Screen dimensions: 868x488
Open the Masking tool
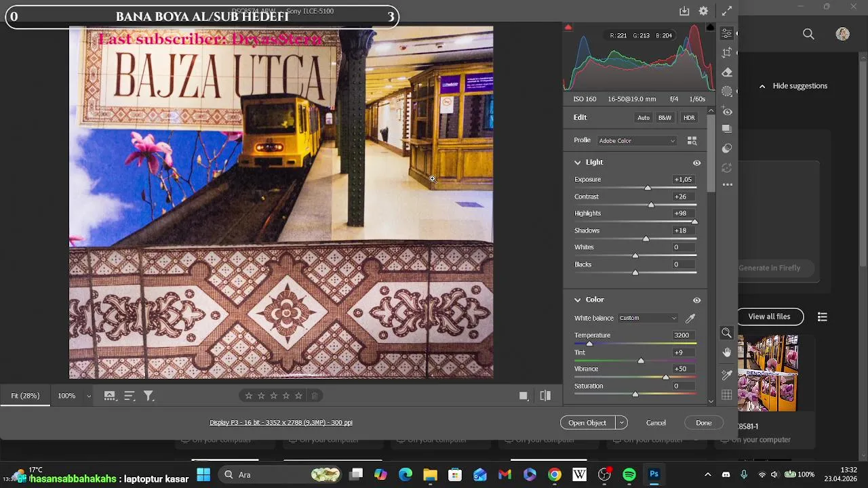click(x=727, y=91)
